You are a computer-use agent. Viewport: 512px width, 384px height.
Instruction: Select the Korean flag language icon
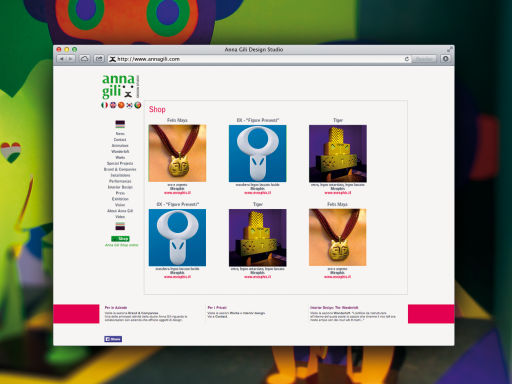point(129,105)
